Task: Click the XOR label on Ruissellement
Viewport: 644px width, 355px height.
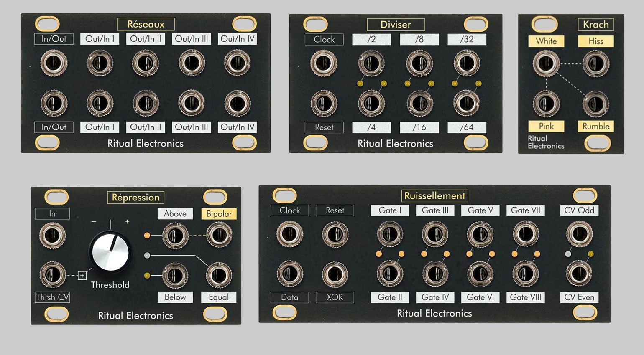Action: pos(335,297)
